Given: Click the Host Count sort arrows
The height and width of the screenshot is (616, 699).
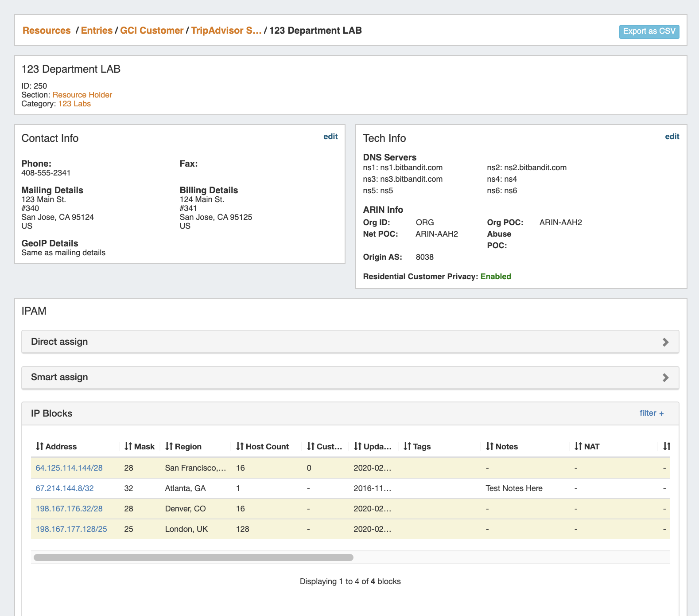Looking at the screenshot, I should tap(240, 447).
